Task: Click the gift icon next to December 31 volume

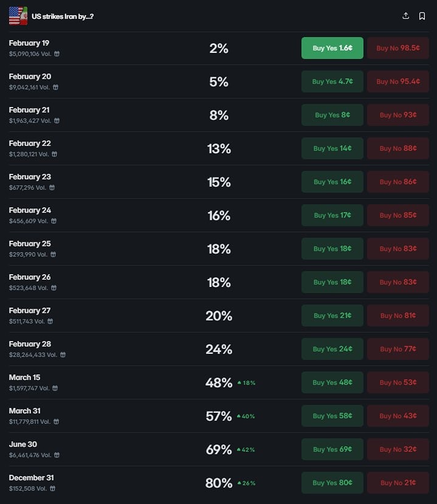Action: coord(53,488)
